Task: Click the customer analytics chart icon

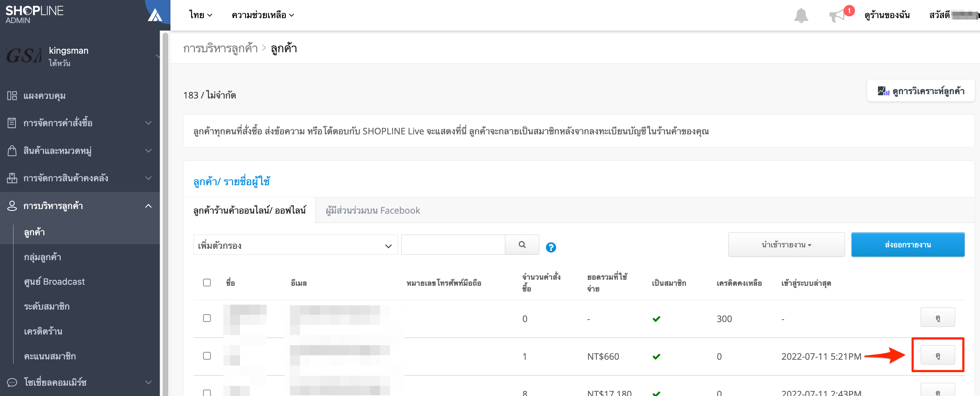Action: click(883, 91)
